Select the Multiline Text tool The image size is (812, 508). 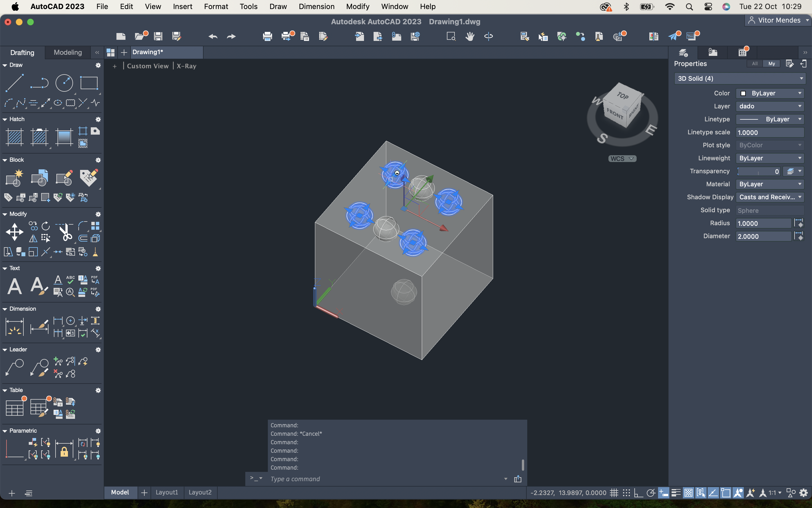pos(14,286)
